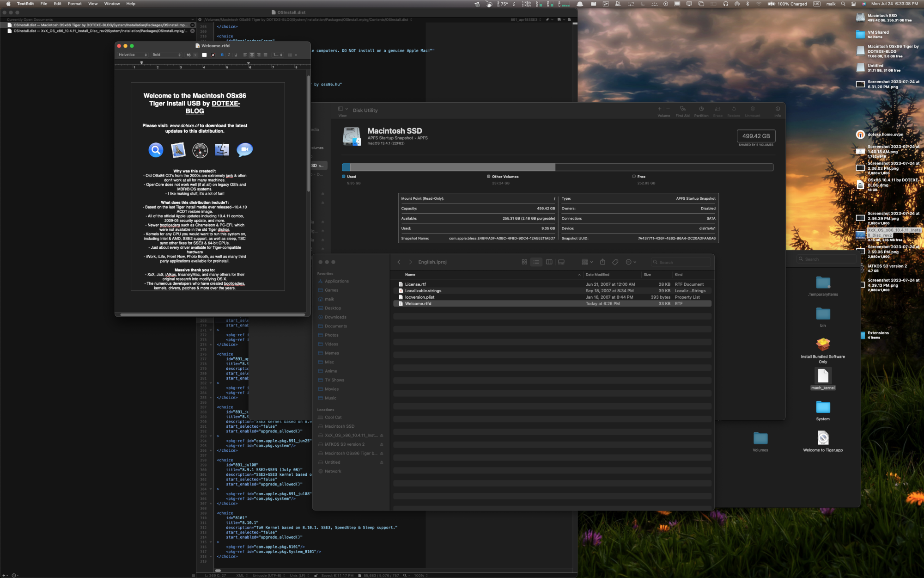Click the Finder Tags icon

click(x=615, y=262)
